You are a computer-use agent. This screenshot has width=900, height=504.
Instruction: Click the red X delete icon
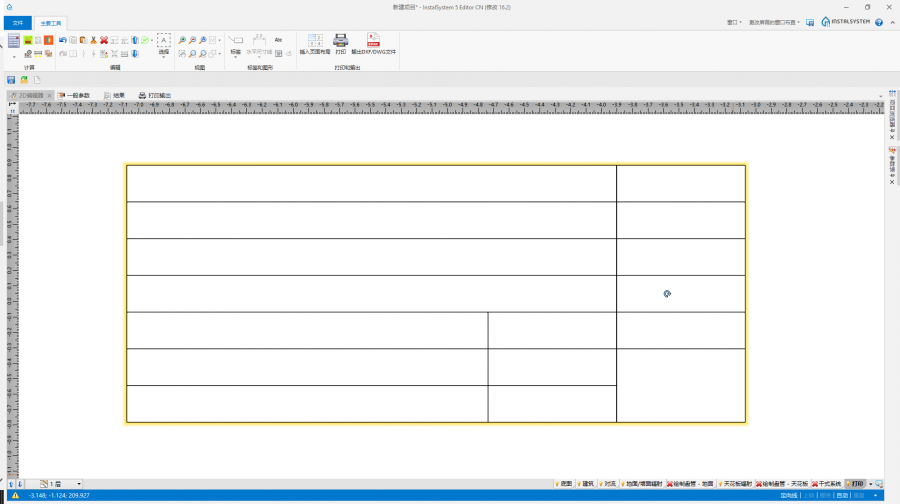click(103, 40)
